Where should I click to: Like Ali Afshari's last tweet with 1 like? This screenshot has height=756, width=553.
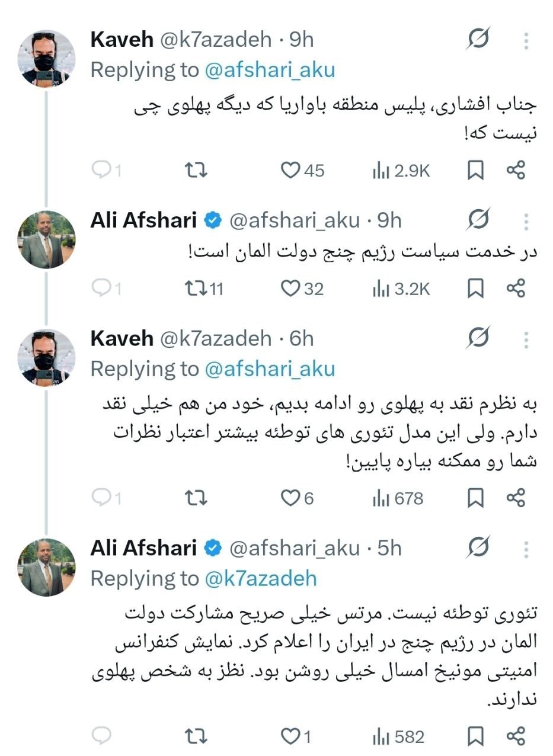coord(290,736)
